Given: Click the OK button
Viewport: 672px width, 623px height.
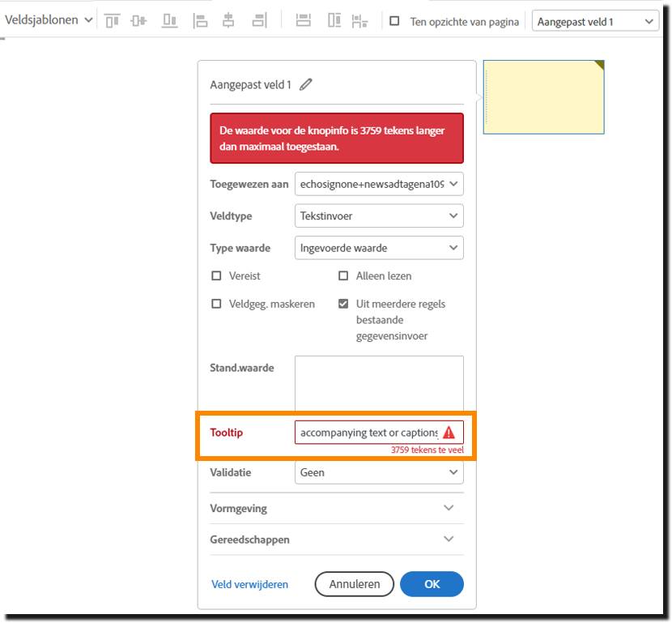Looking at the screenshot, I should (432, 584).
